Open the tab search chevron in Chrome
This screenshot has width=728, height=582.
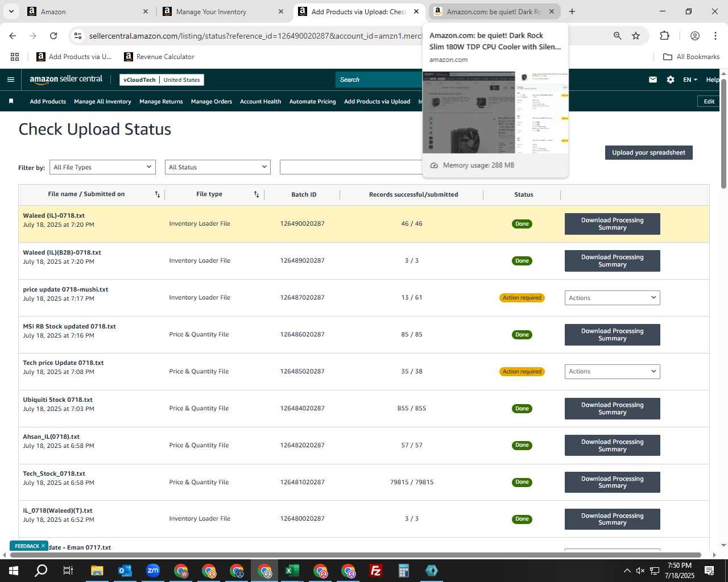(11, 11)
